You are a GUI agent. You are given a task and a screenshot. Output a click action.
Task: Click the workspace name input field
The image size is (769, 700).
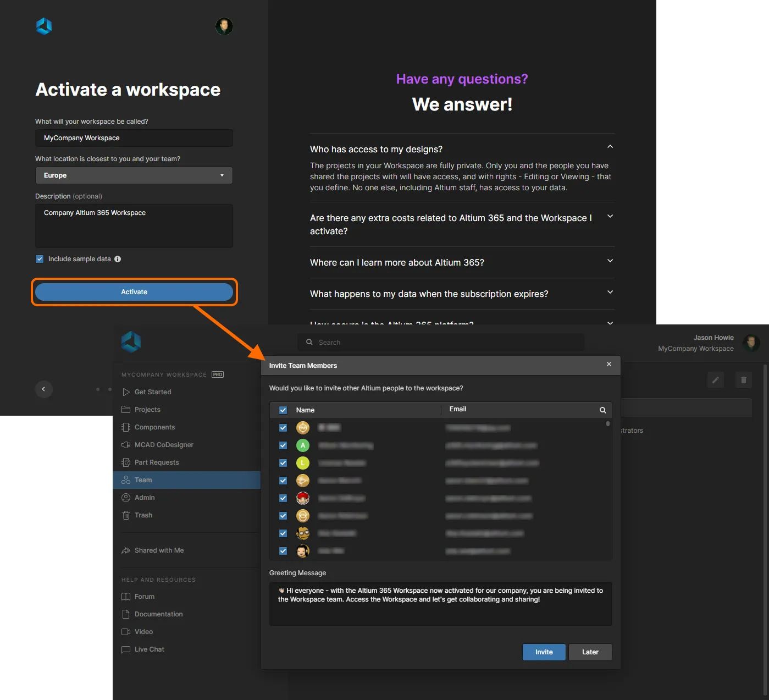coord(134,138)
